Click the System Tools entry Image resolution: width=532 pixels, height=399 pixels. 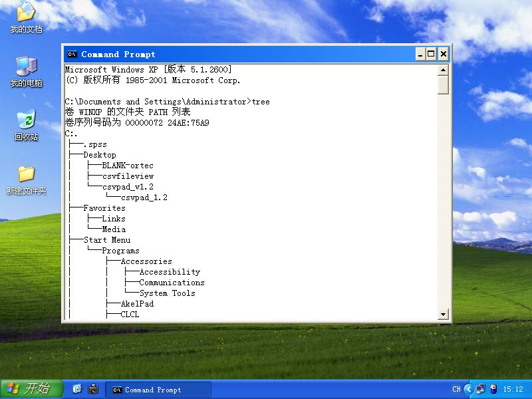point(168,293)
